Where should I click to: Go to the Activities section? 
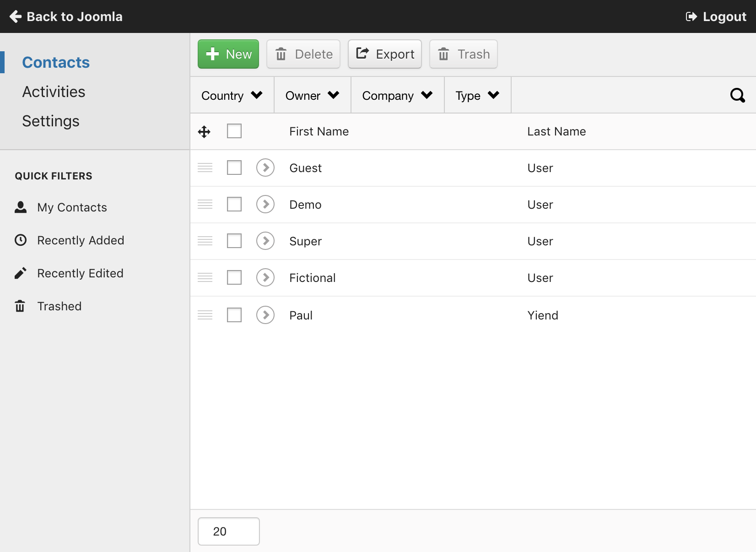coord(54,92)
